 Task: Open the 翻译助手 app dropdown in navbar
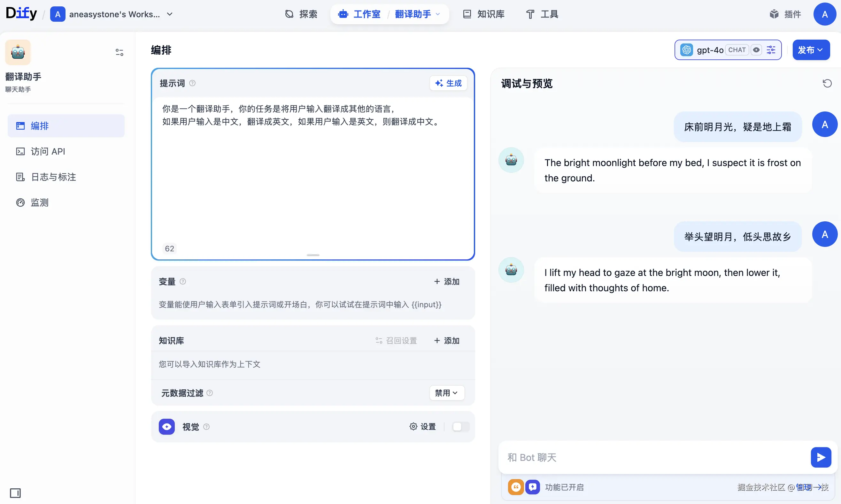pos(417,14)
